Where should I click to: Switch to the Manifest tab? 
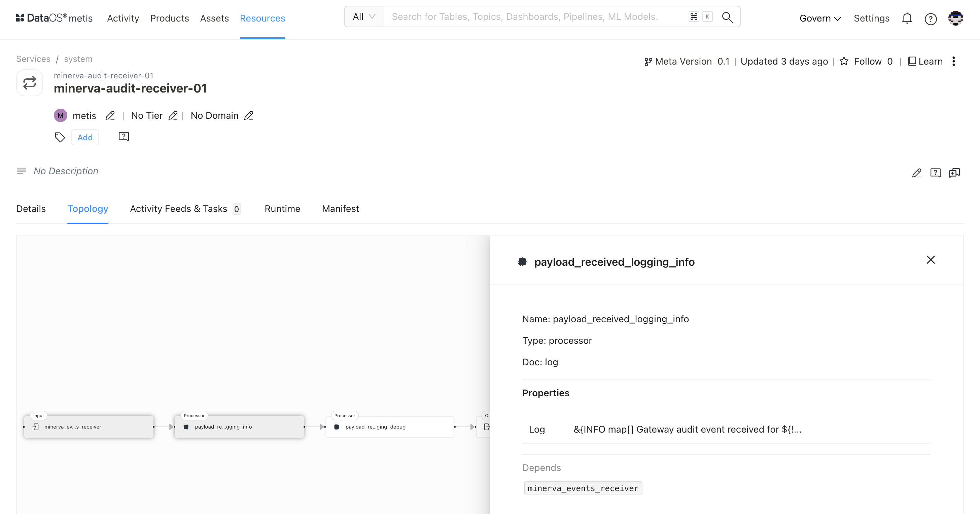coord(340,209)
